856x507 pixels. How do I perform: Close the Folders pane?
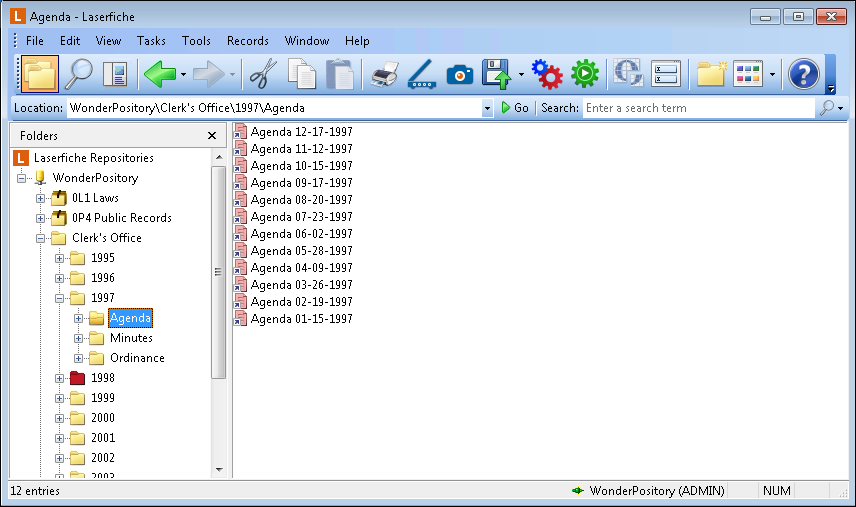pyautogui.click(x=212, y=135)
